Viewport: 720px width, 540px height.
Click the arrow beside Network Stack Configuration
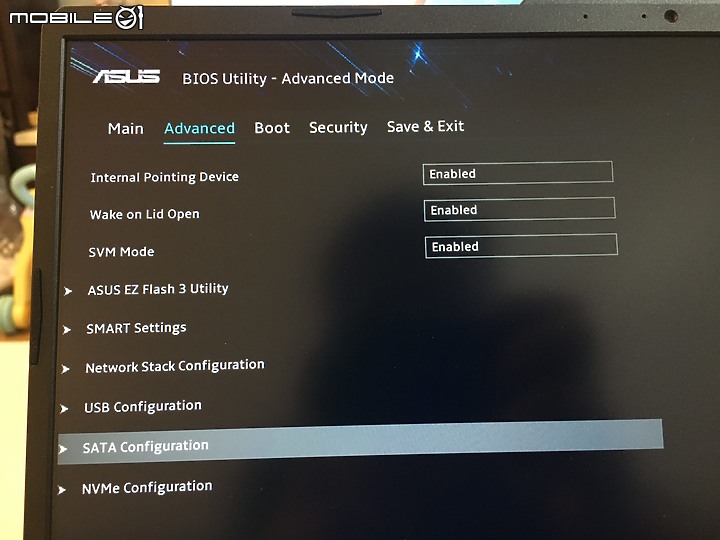(x=65, y=369)
